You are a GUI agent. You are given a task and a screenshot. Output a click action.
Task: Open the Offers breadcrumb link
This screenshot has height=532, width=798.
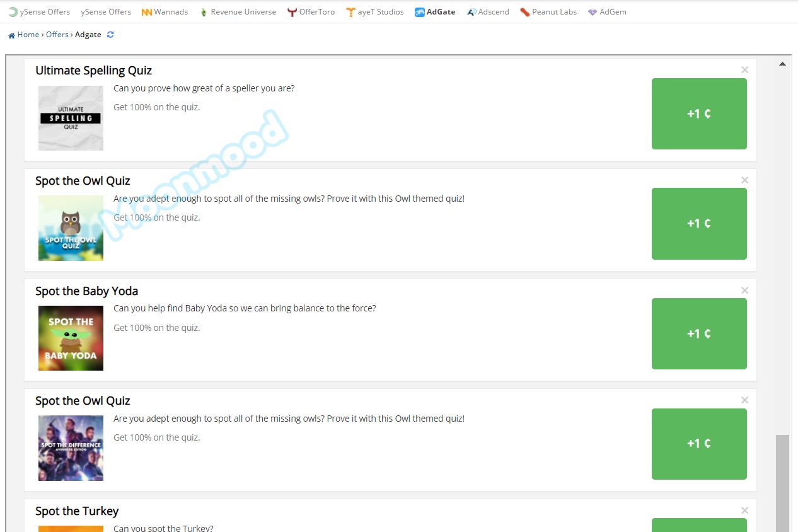coord(57,35)
